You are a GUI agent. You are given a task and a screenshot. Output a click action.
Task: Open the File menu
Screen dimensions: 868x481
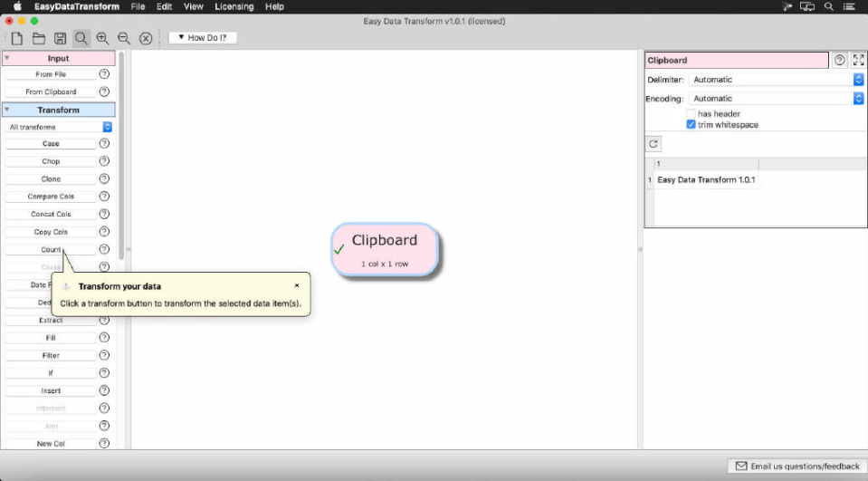(x=138, y=6)
